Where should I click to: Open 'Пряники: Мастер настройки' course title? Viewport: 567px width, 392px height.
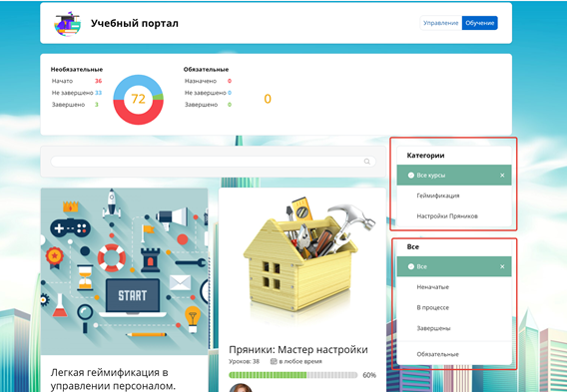click(298, 350)
